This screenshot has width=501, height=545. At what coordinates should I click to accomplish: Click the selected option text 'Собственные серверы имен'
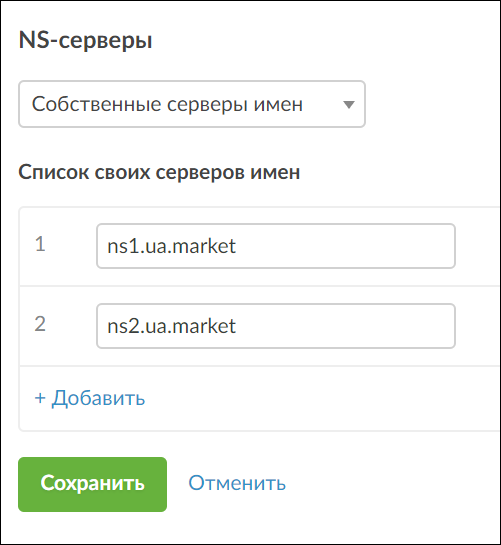point(168,104)
